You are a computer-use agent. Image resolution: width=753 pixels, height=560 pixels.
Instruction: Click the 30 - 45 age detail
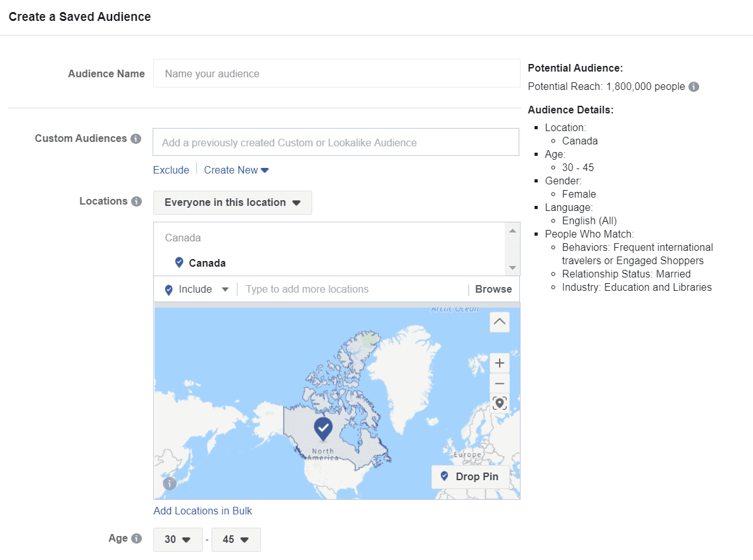click(x=578, y=168)
